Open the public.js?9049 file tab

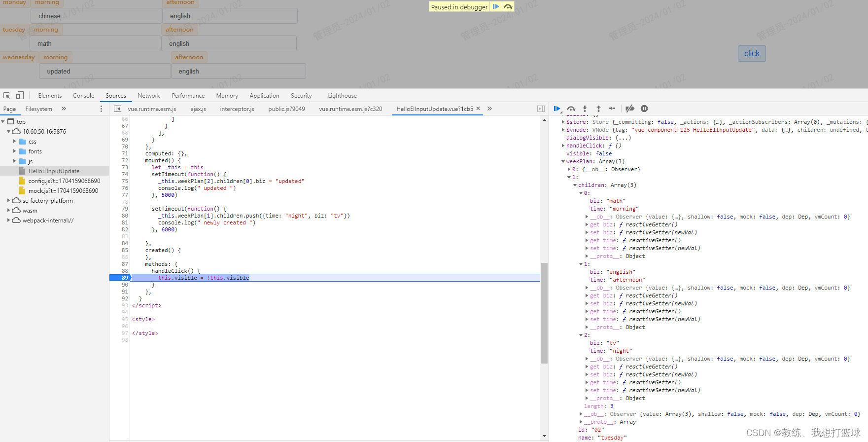[x=286, y=109]
